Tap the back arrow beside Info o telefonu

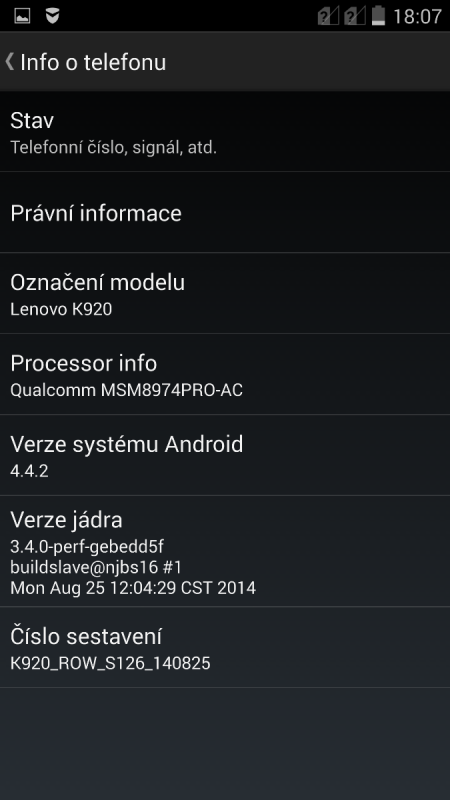coord(9,62)
